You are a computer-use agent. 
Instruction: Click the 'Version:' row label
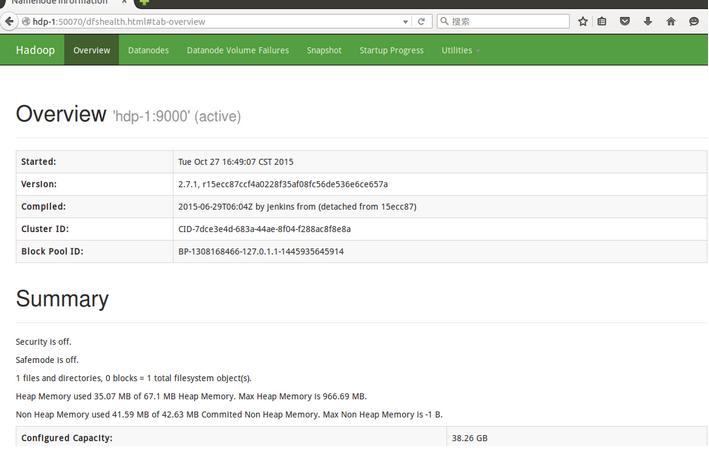(x=39, y=184)
